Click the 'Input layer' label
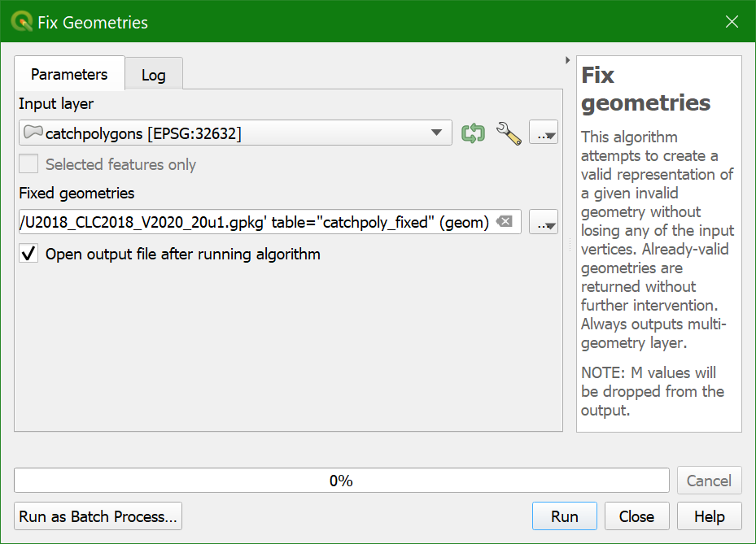The height and width of the screenshot is (544, 756). coord(56,103)
